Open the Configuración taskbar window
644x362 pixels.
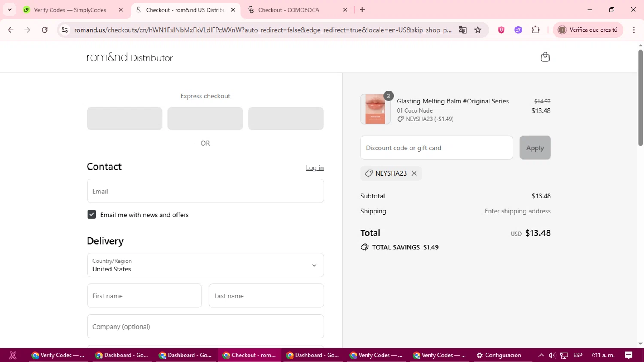[x=499, y=355]
